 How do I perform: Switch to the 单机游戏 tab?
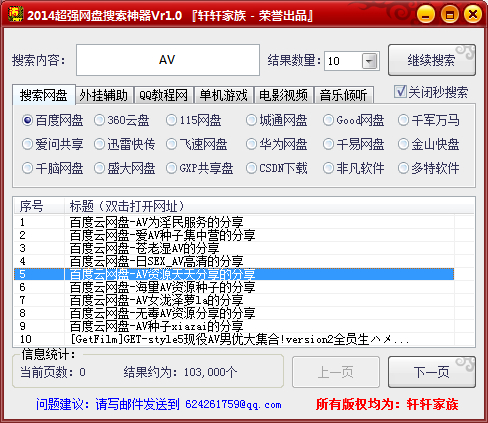coord(224,96)
